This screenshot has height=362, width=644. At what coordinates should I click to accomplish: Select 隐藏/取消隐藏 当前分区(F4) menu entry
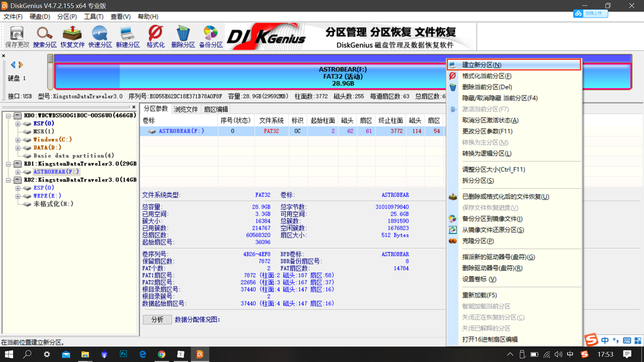click(x=514, y=98)
